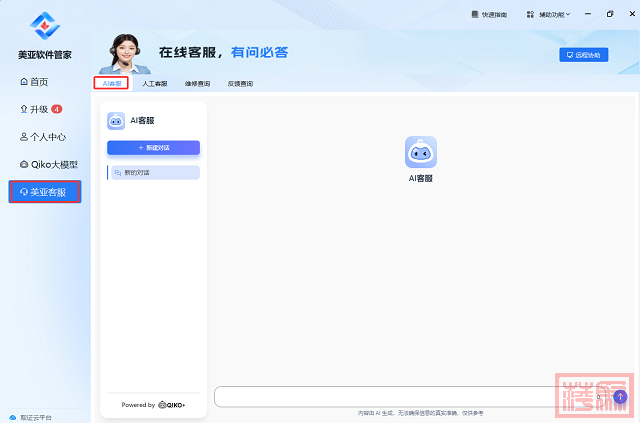The image size is (640, 423).
Task: Click the chat bubble icon of 新的对话
Action: [x=118, y=173]
